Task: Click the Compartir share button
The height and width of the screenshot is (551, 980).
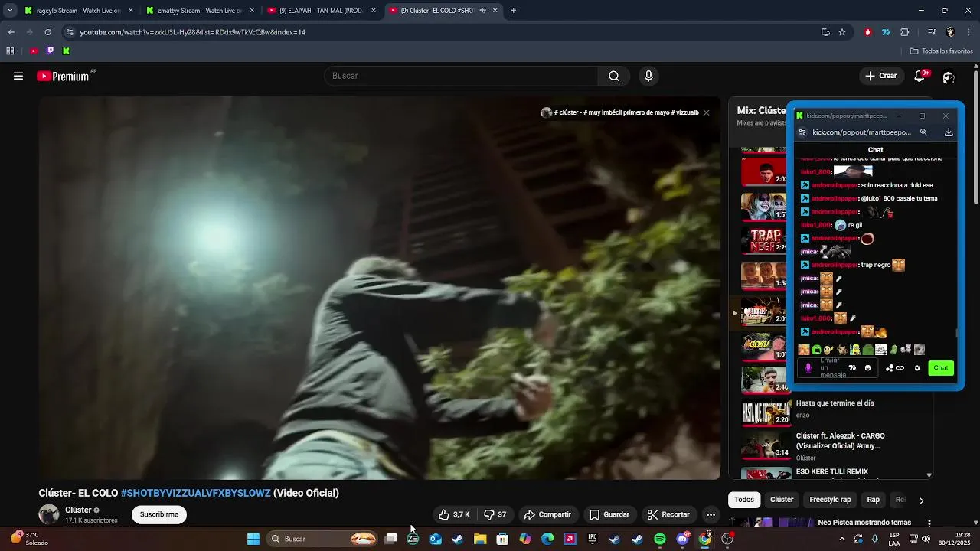Action: point(547,514)
